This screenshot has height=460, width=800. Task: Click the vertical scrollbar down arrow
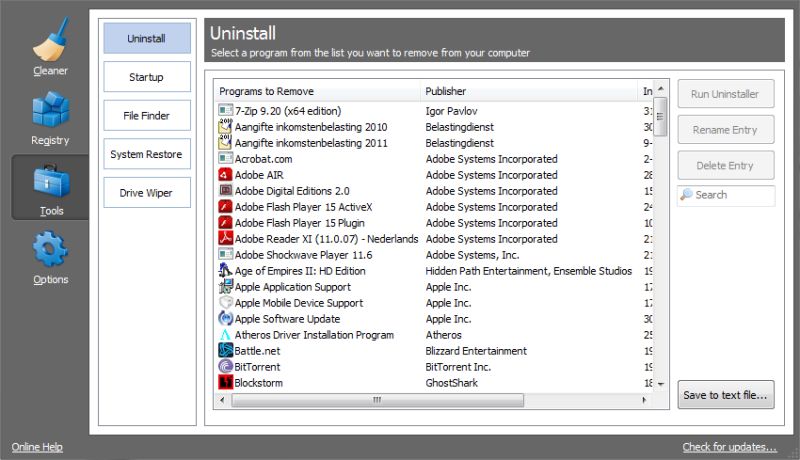[661, 384]
